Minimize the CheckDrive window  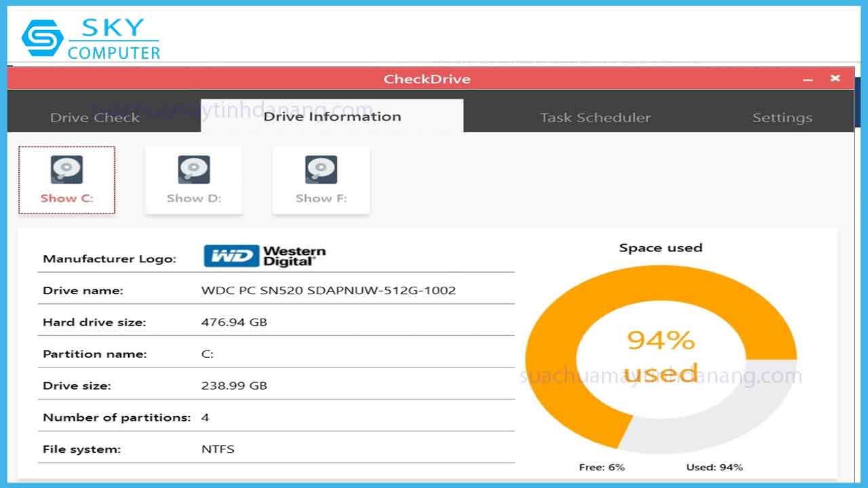(808, 79)
